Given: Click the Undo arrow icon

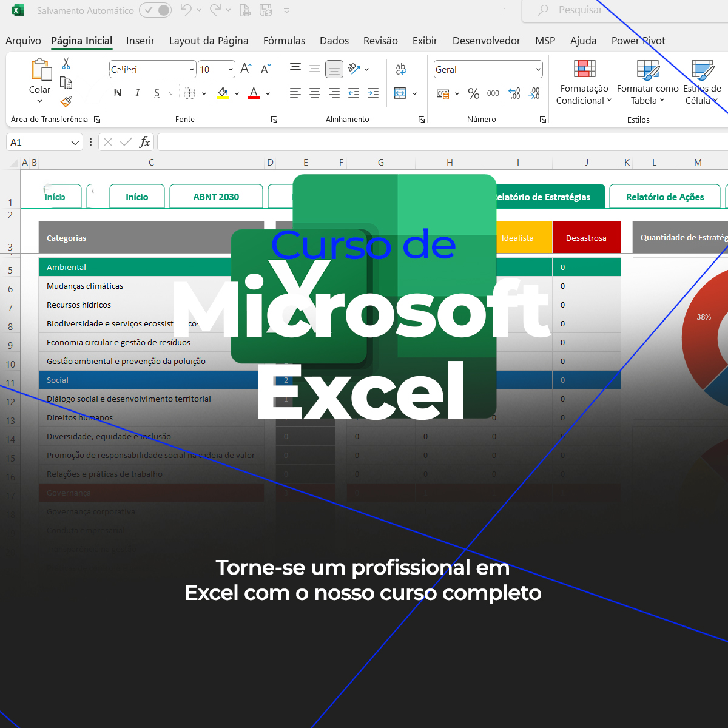Looking at the screenshot, I should (x=186, y=10).
